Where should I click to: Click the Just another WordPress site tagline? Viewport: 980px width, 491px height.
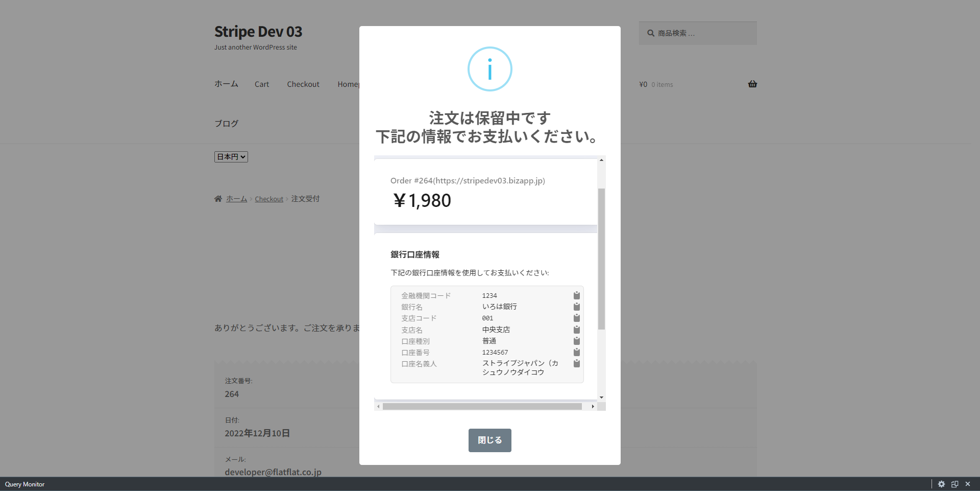coord(256,48)
